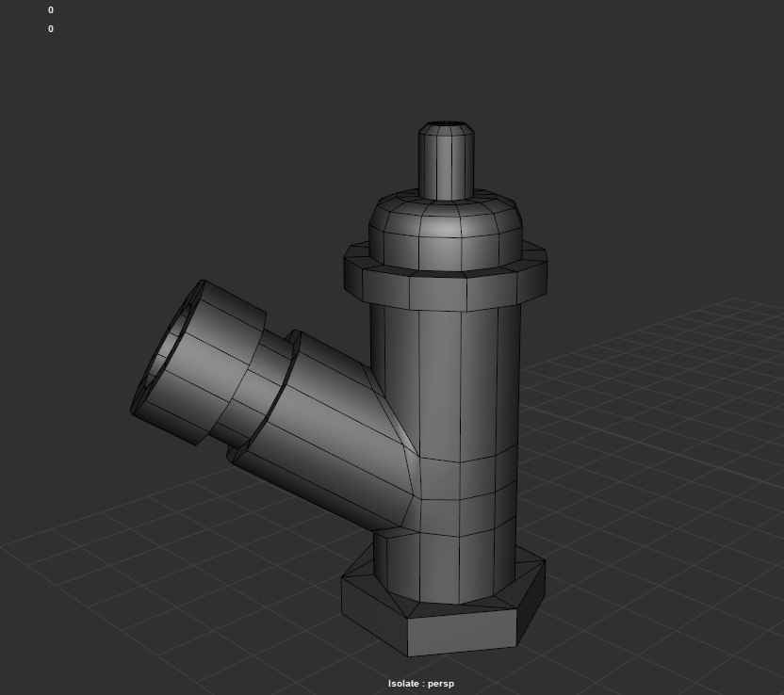Pick the rounded dome cap below the stem
Viewport: 784px width, 695px height.
[x=446, y=233]
